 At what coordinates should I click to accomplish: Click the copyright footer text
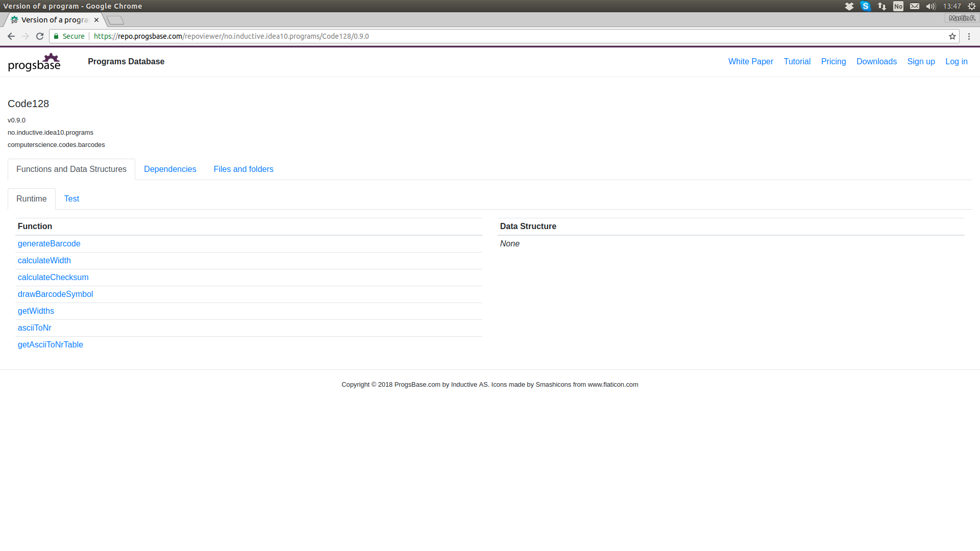490,384
